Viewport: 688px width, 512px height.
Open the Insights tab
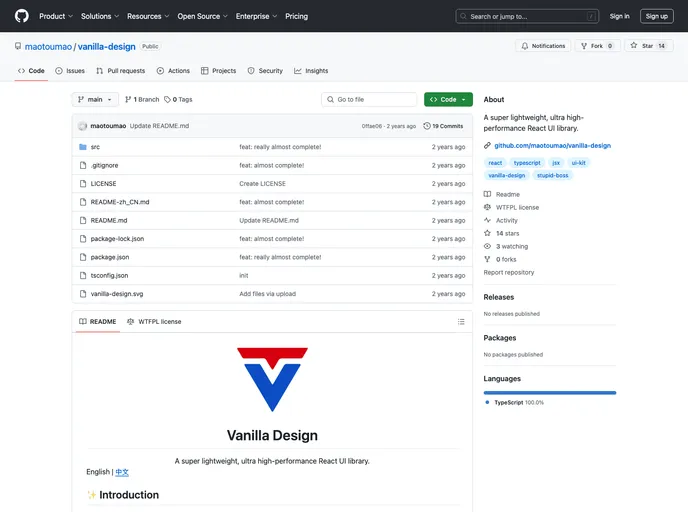pyautogui.click(x=311, y=71)
